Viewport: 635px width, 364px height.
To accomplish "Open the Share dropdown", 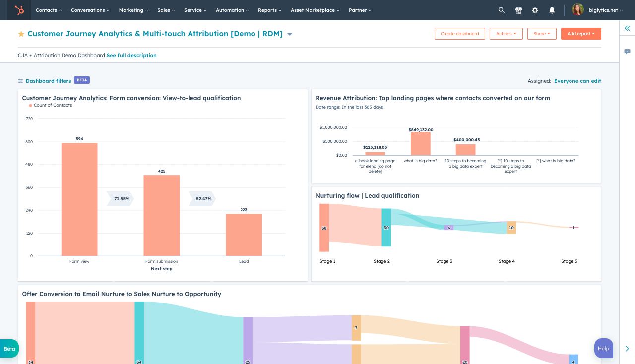I will [542, 34].
